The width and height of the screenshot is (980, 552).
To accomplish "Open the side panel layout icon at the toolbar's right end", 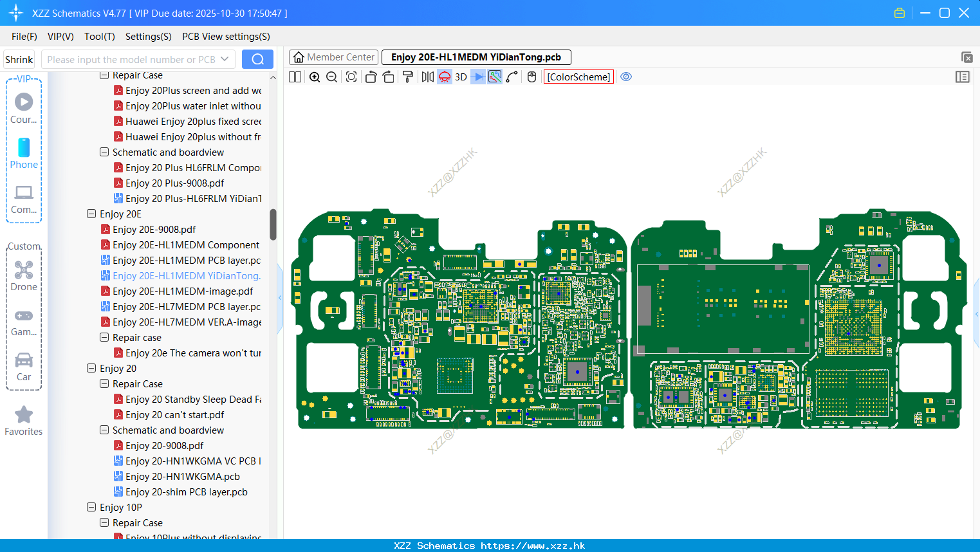I will pyautogui.click(x=963, y=77).
